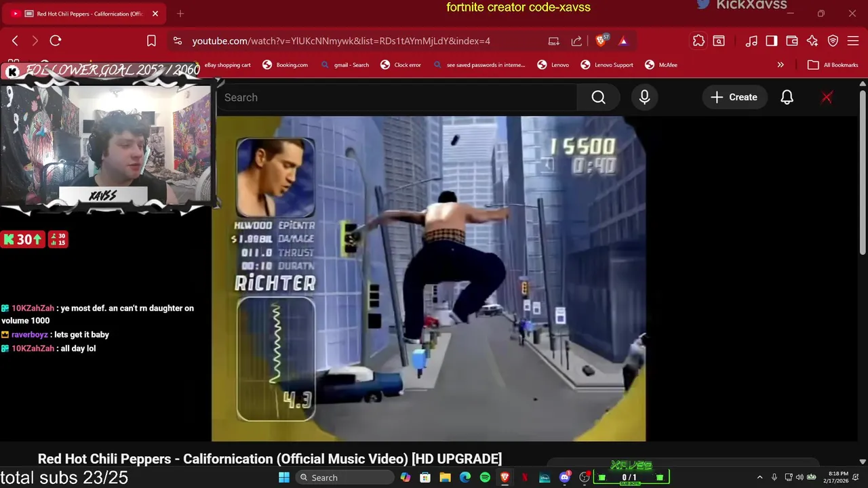
Task: Submit YouTube search with magnifier button
Action: [598, 98]
